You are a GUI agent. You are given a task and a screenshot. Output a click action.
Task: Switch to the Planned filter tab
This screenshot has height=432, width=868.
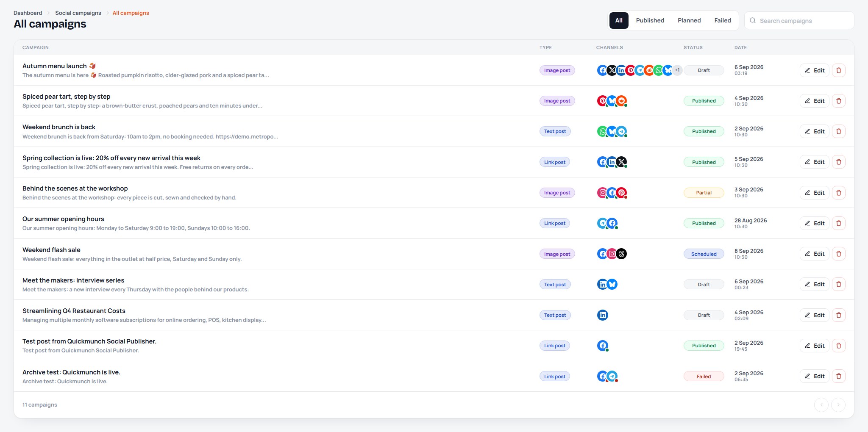point(689,20)
